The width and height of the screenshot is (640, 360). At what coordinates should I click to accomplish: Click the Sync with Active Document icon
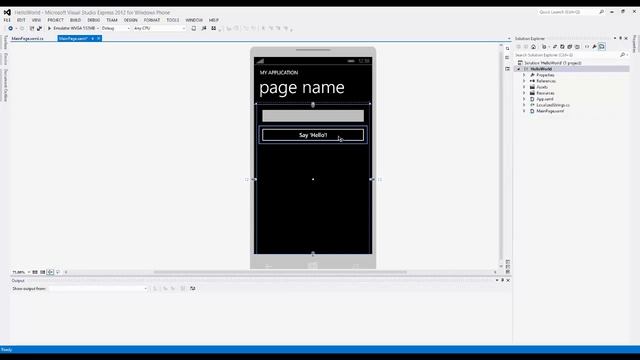click(x=555, y=47)
